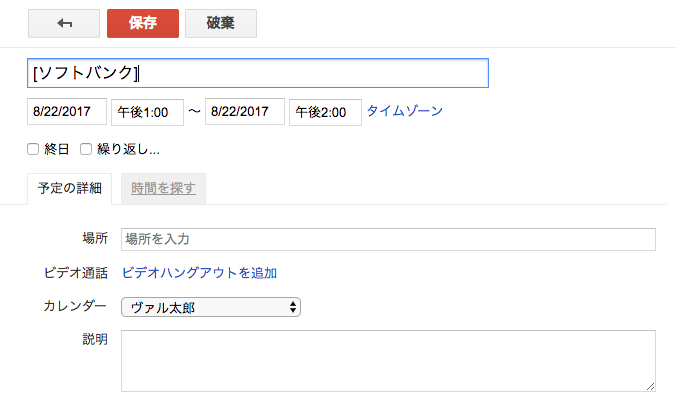Click inside the 説明 description textarea
The image size is (676, 405).
click(x=388, y=361)
